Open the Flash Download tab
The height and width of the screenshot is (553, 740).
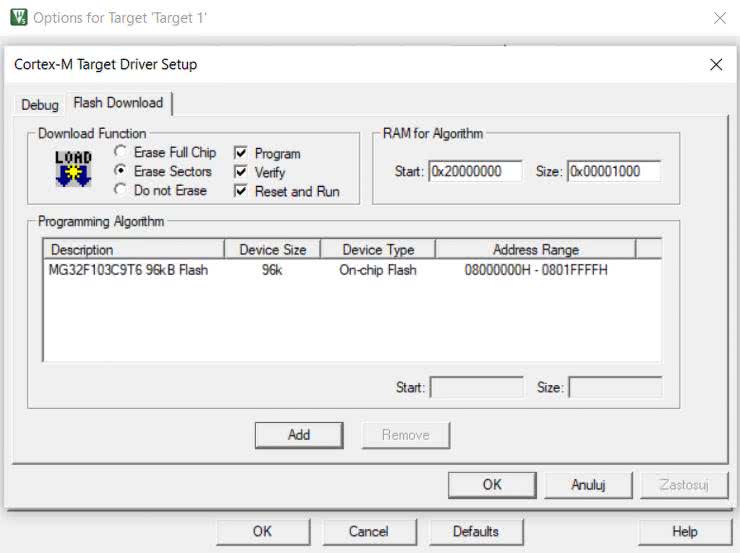click(117, 103)
